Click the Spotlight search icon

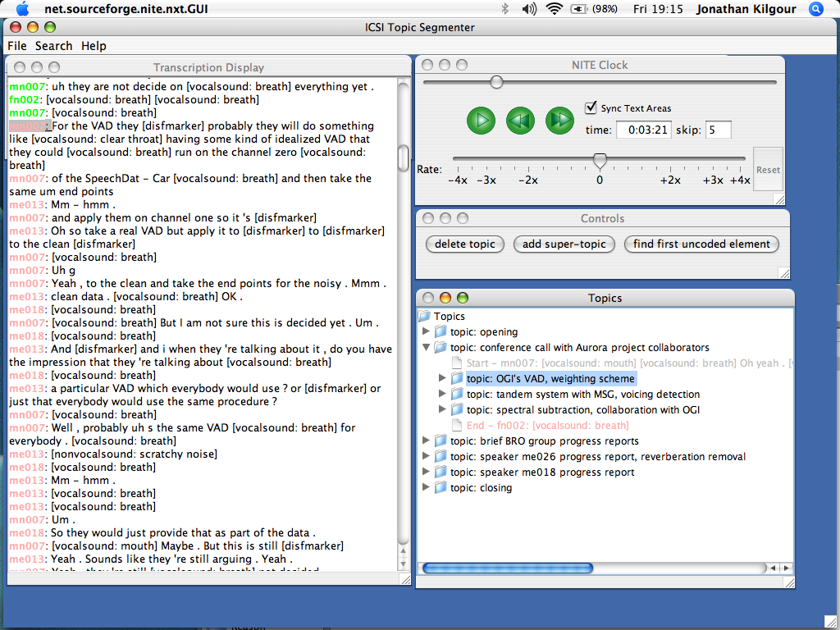[816, 8]
